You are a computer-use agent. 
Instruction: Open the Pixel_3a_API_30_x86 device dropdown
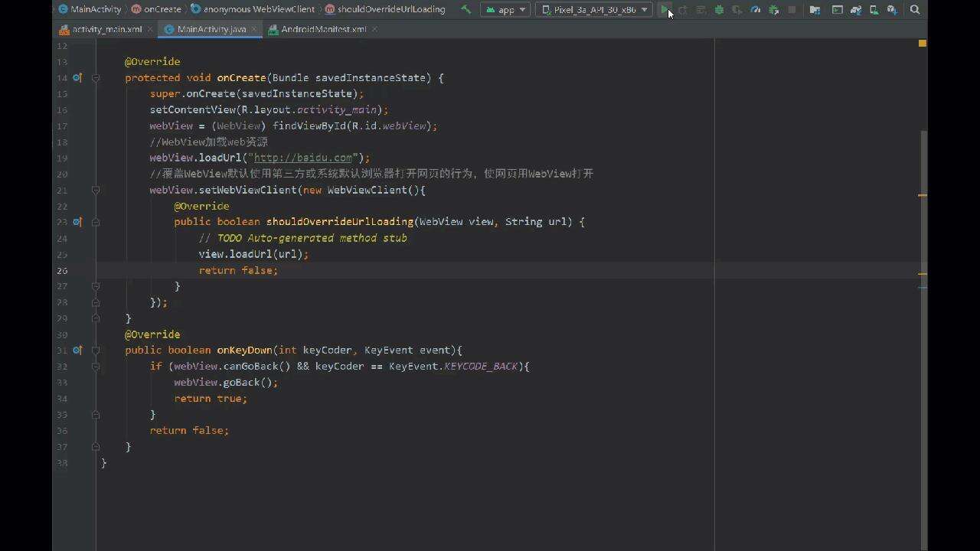(x=594, y=10)
